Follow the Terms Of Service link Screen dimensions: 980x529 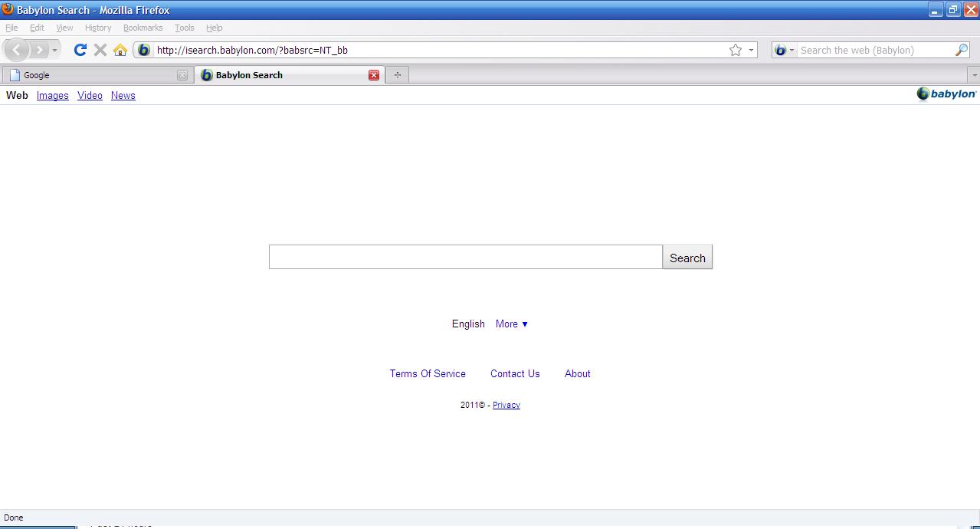tap(428, 373)
